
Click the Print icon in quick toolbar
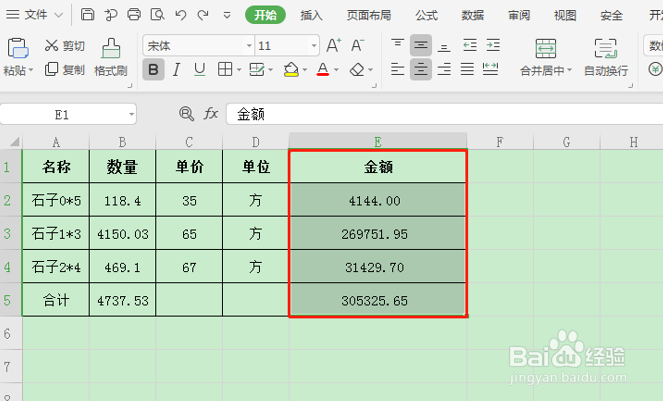(x=134, y=14)
